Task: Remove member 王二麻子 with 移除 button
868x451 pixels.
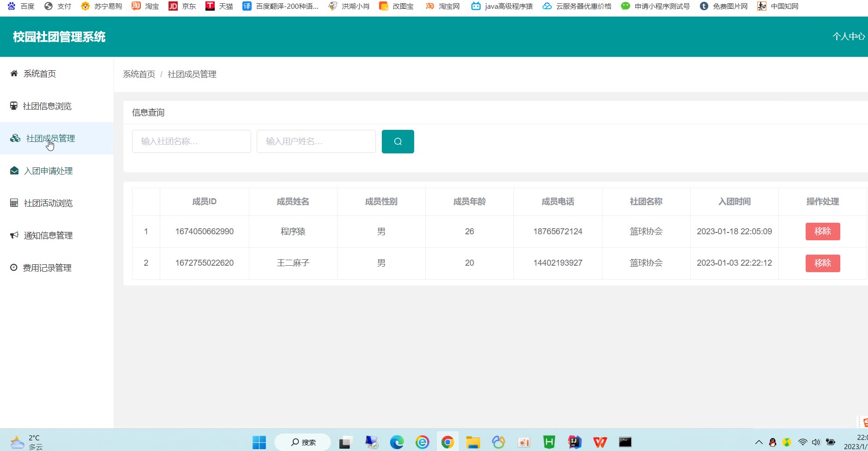Action: pyautogui.click(x=822, y=263)
